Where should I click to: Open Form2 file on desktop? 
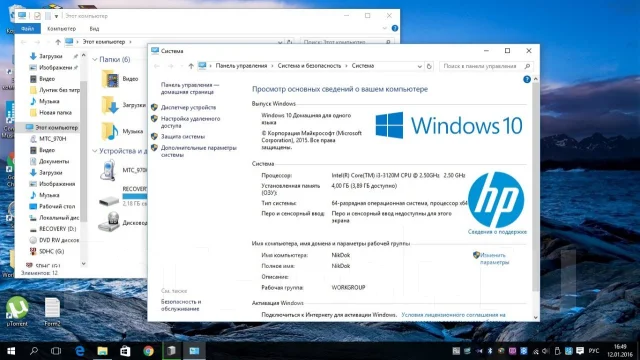coord(52,311)
